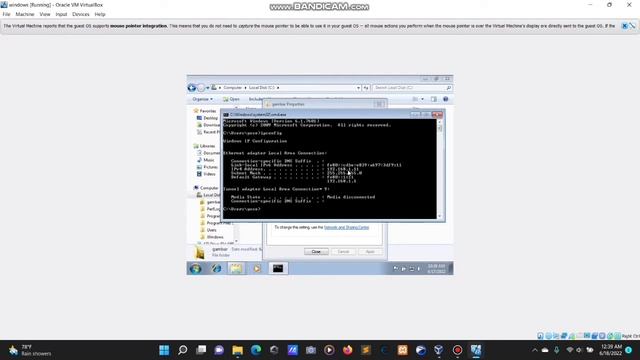The width and height of the screenshot is (640, 360).
Task: Open the Organize dropdown in Explorer
Action: point(202,99)
